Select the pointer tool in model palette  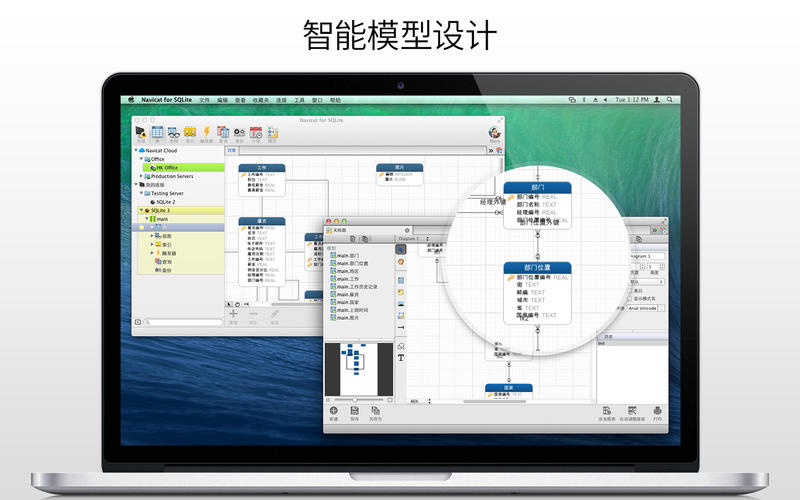click(x=401, y=249)
